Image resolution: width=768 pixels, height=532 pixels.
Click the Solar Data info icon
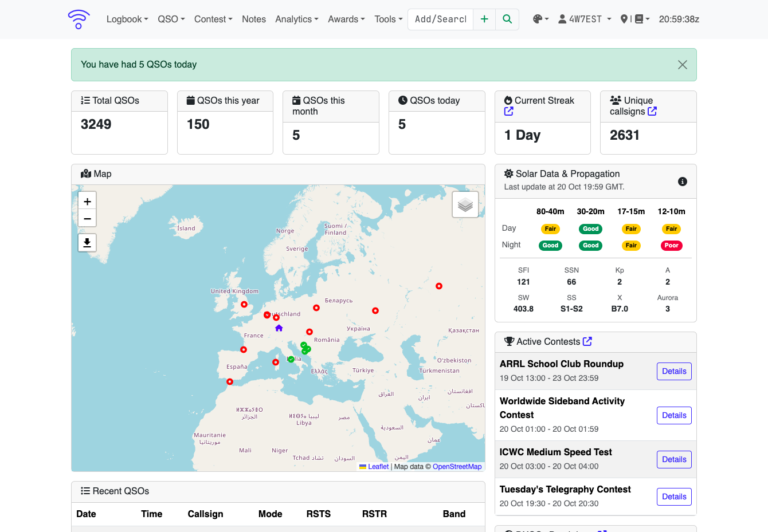pyautogui.click(x=683, y=182)
